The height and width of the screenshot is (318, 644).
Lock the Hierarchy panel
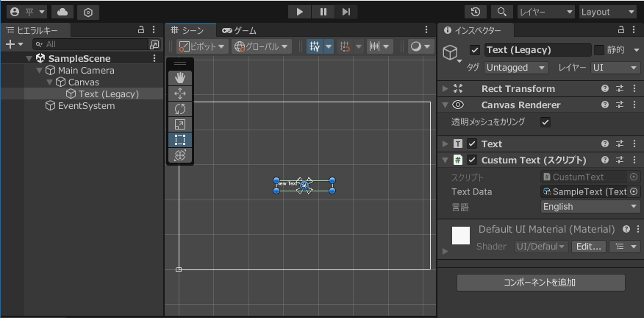pyautogui.click(x=140, y=29)
